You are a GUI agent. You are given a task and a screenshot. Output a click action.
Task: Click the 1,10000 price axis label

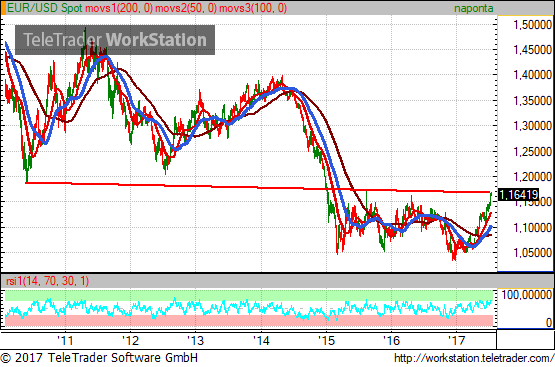coord(532,228)
